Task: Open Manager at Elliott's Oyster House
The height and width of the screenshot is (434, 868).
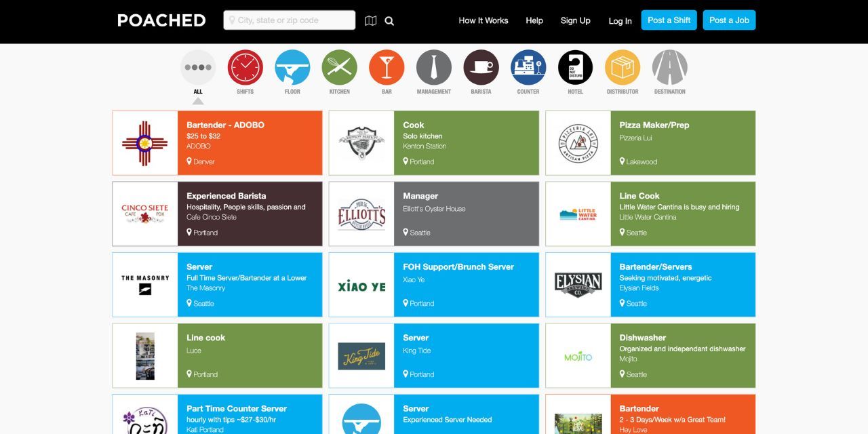Action: point(434,214)
